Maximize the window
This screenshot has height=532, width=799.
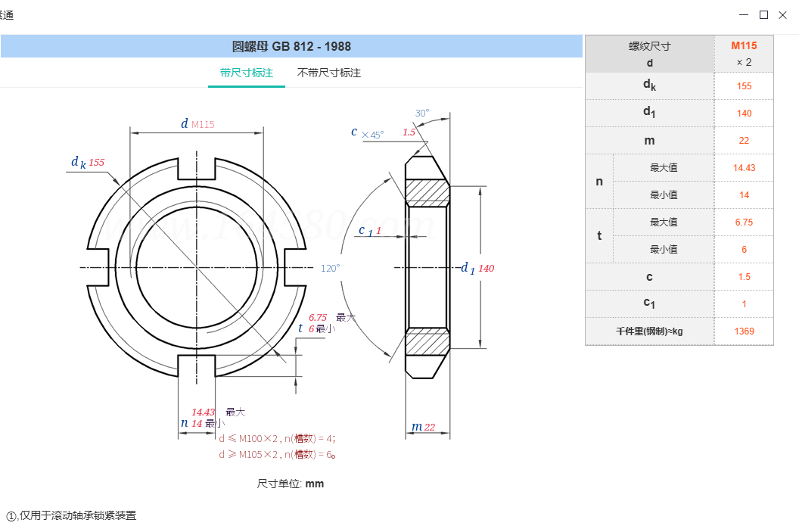[763, 15]
